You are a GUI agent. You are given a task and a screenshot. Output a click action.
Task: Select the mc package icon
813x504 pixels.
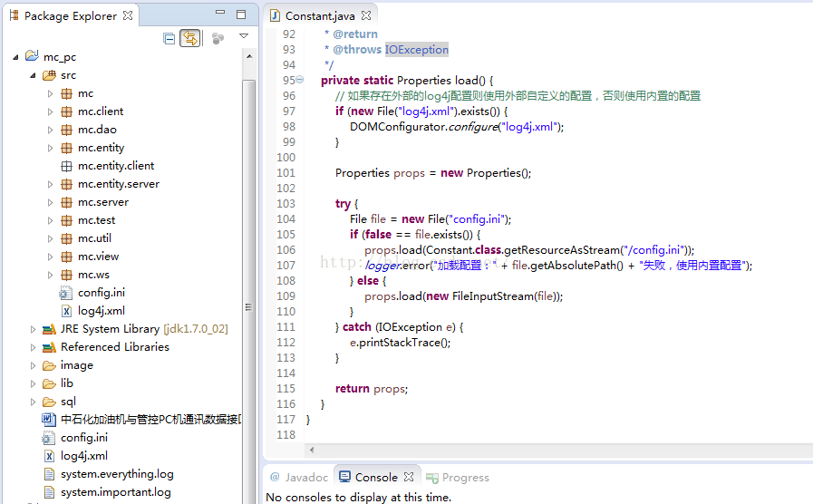click(x=66, y=94)
